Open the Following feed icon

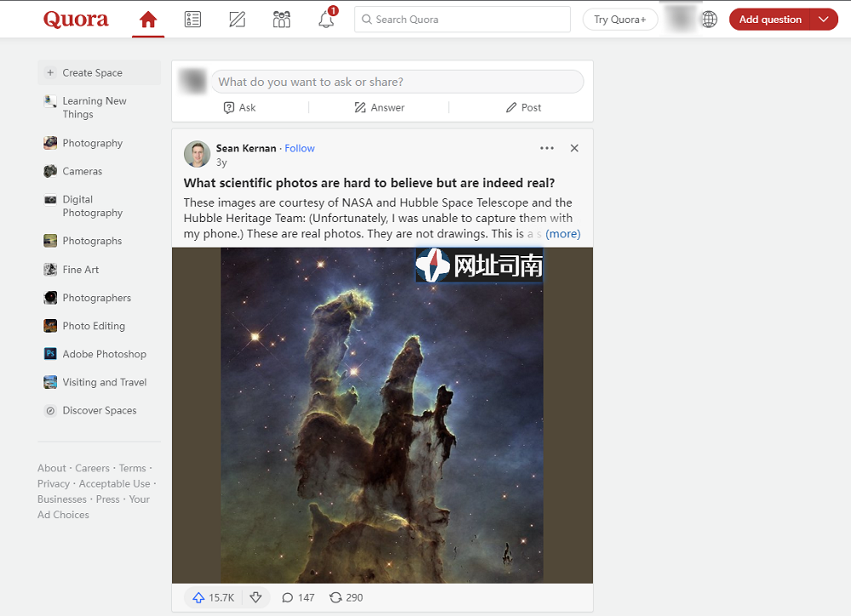tap(192, 20)
